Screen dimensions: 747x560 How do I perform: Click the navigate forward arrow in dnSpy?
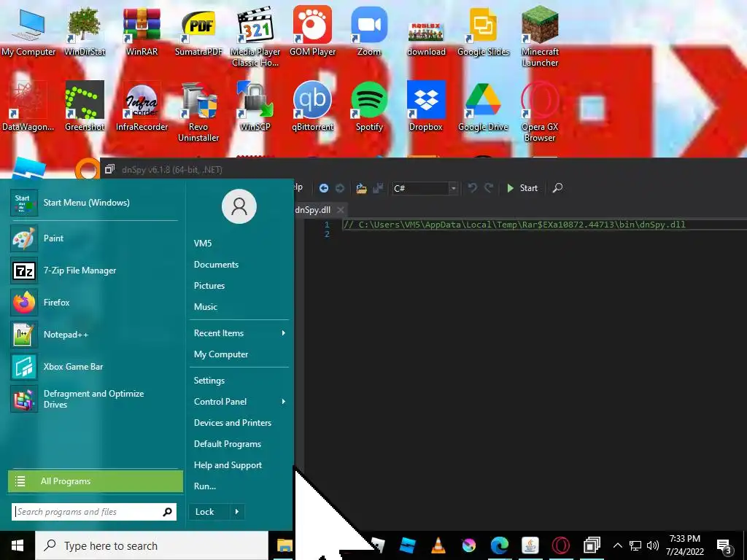[x=340, y=188]
